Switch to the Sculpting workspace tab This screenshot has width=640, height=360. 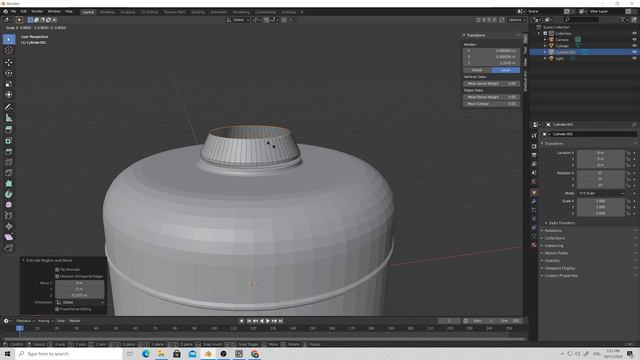click(127, 12)
